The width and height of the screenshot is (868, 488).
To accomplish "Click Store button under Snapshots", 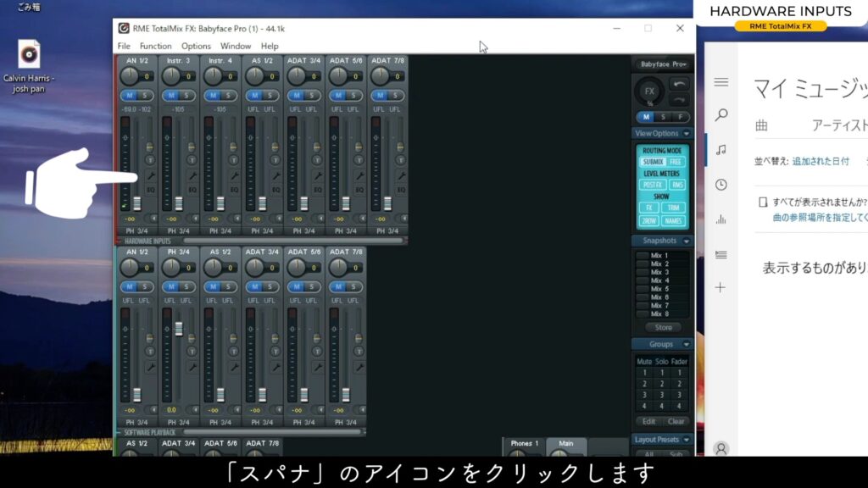I will click(x=663, y=328).
